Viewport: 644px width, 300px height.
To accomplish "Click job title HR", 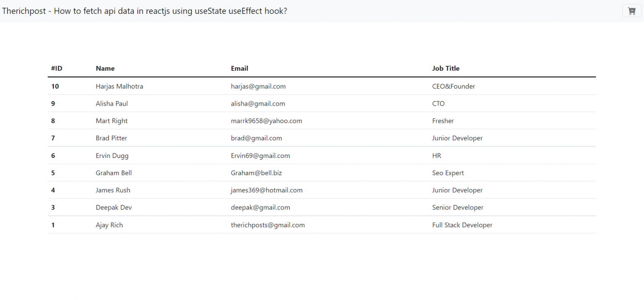I will coord(437,155).
